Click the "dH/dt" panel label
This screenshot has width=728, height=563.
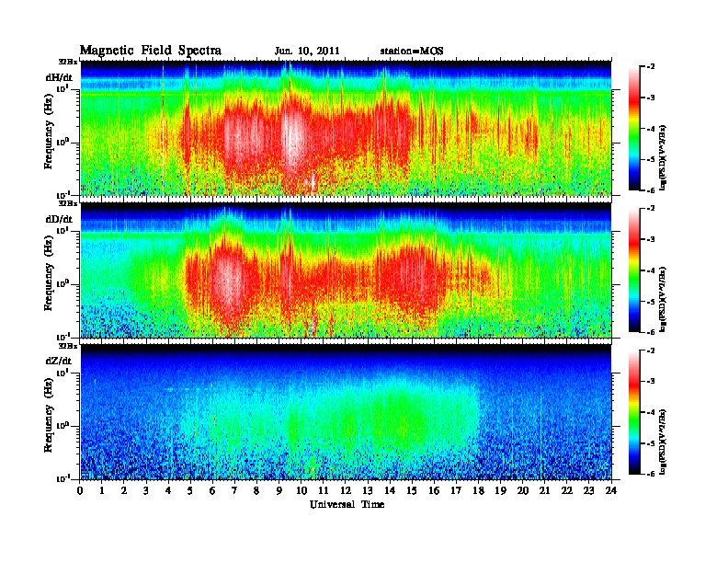coord(59,77)
